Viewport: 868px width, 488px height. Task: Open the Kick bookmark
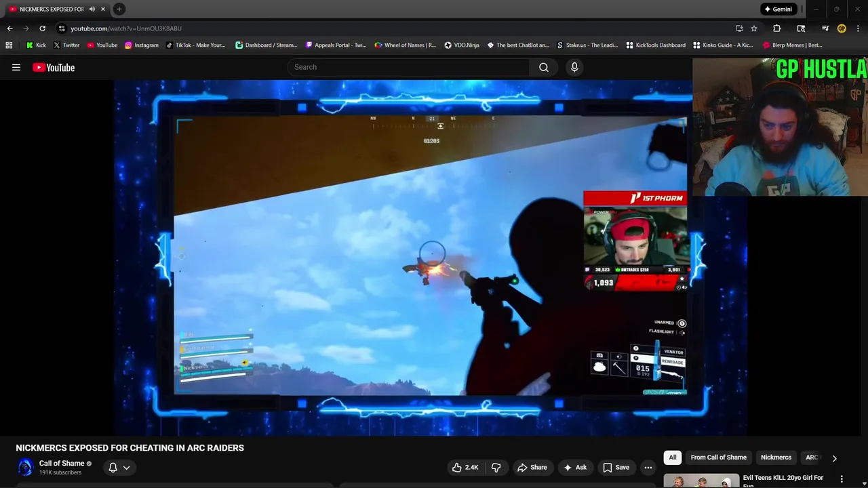(36, 45)
